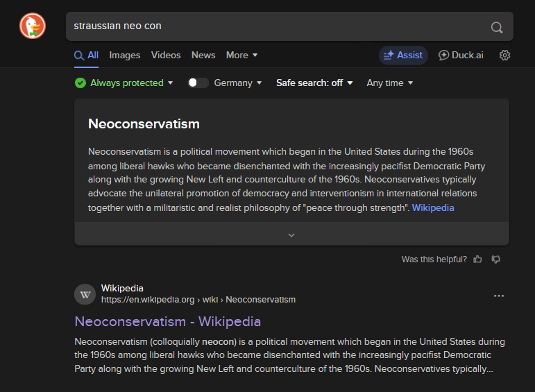
Task: Click the green Always protected checkmark icon
Action: [x=80, y=83]
